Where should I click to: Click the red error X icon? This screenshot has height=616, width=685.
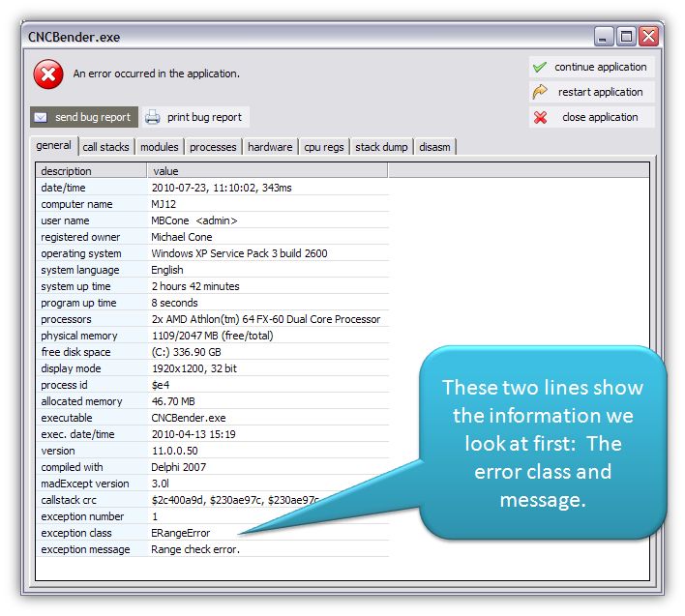click(x=48, y=74)
